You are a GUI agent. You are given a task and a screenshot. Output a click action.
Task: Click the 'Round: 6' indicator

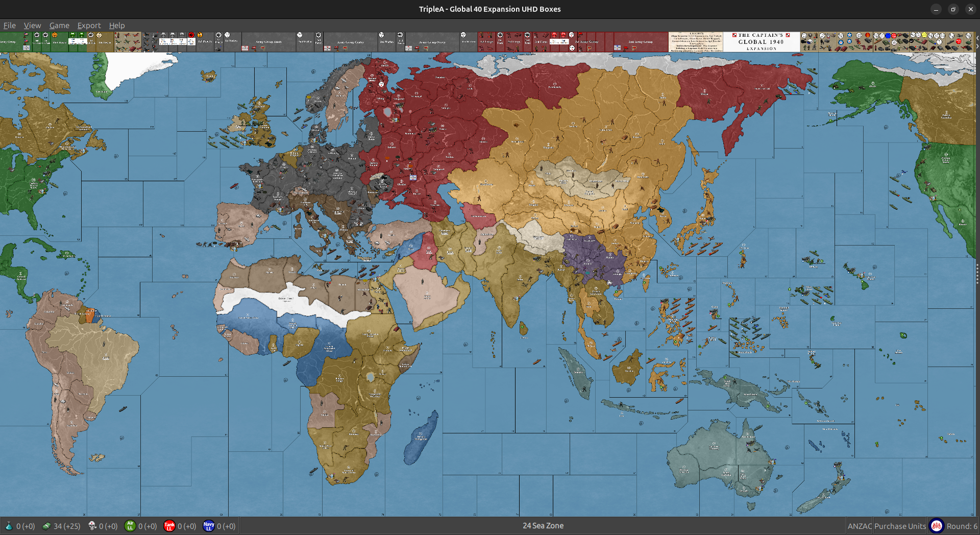962,526
